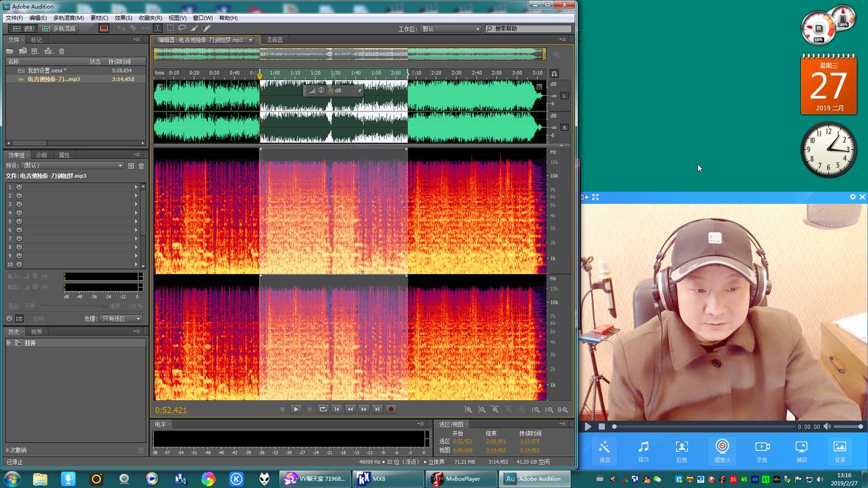Screen dimensions: 868x488
Task: Click the 波形 view button
Action: click(x=23, y=28)
